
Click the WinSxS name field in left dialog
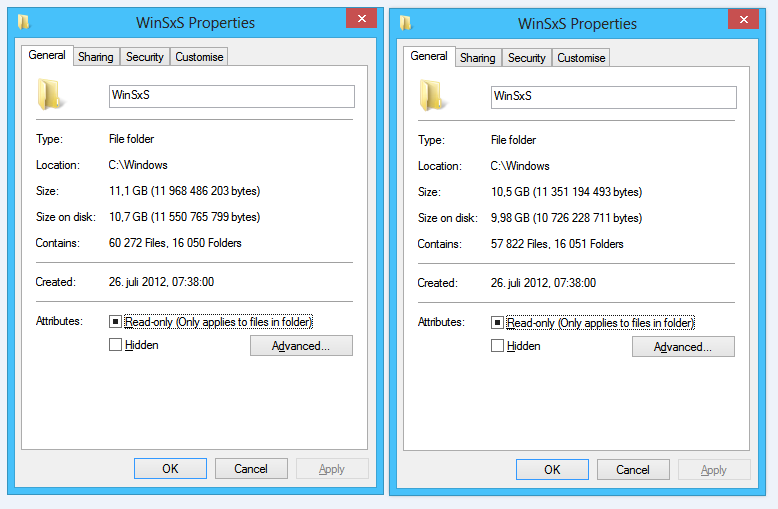click(x=231, y=95)
